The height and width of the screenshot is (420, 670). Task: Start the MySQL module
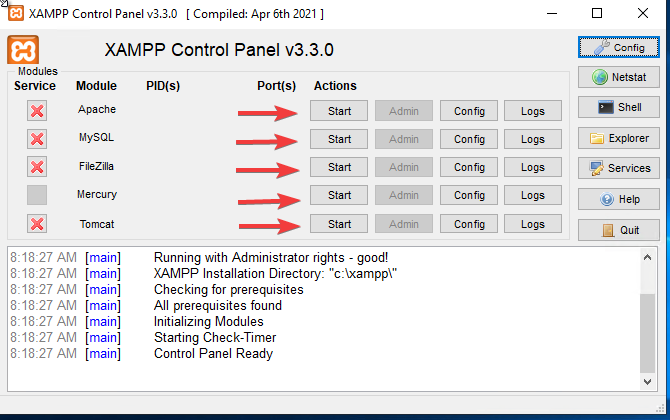(x=339, y=139)
